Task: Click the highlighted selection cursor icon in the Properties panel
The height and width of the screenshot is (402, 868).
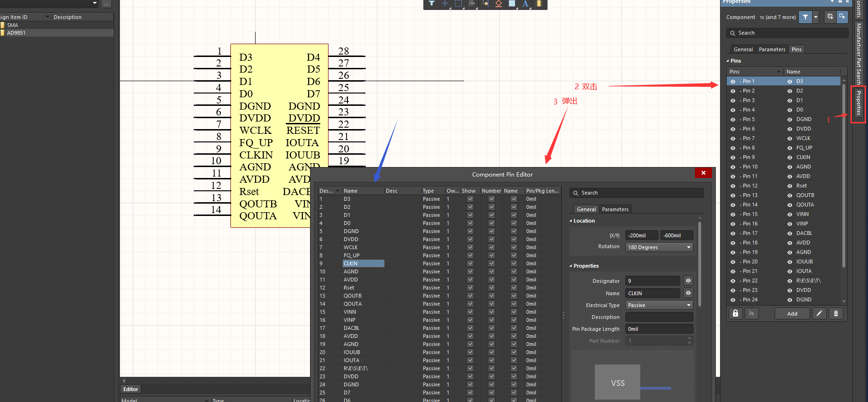Action: 842,17
